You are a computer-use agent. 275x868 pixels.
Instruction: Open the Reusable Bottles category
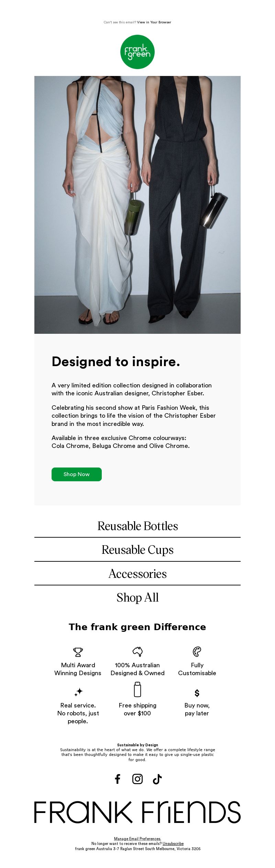point(137,526)
